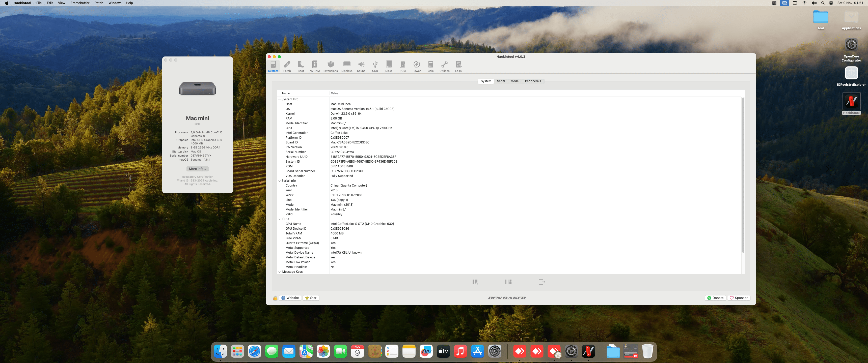Screen dimensions: 868x363
Task: Open the Trash in the Dock
Action: (x=647, y=352)
